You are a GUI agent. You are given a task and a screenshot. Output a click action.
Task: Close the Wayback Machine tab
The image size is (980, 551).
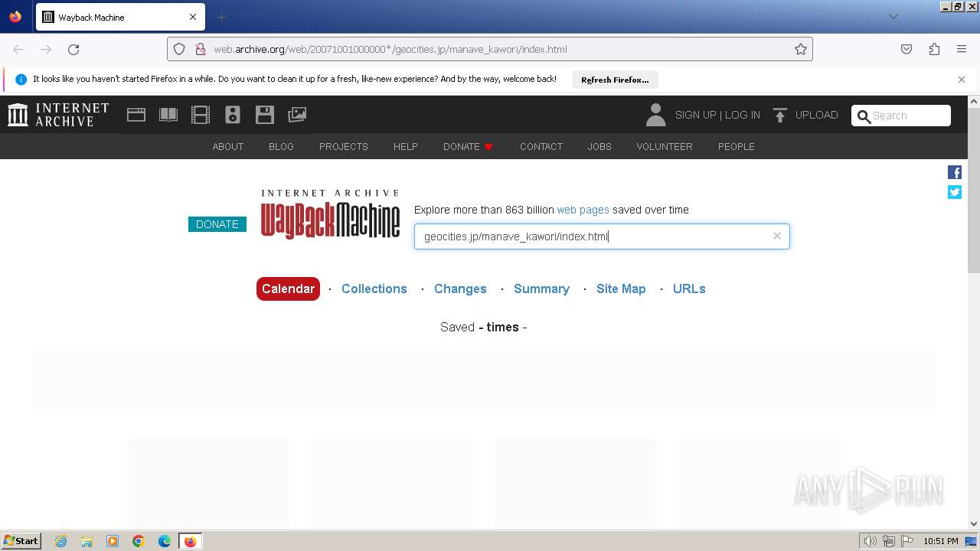click(x=193, y=17)
